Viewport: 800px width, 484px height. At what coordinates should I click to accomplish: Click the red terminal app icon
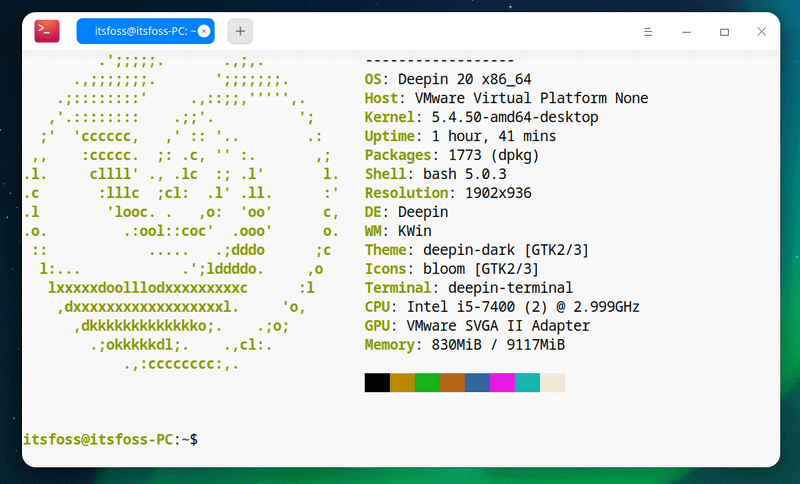[47, 31]
